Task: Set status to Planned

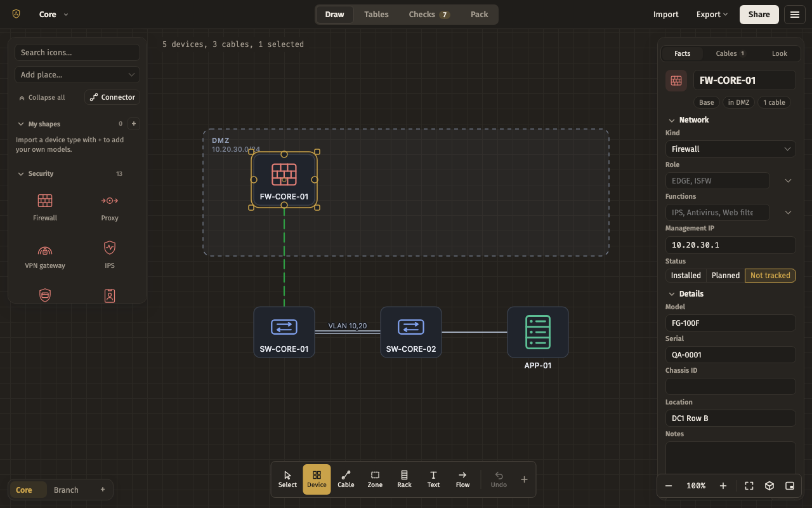Action: 726,276
